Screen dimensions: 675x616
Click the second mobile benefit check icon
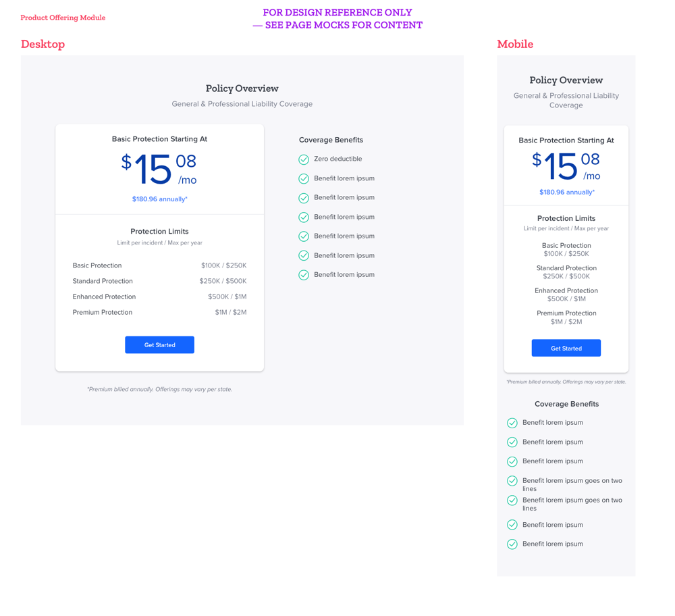[512, 442]
